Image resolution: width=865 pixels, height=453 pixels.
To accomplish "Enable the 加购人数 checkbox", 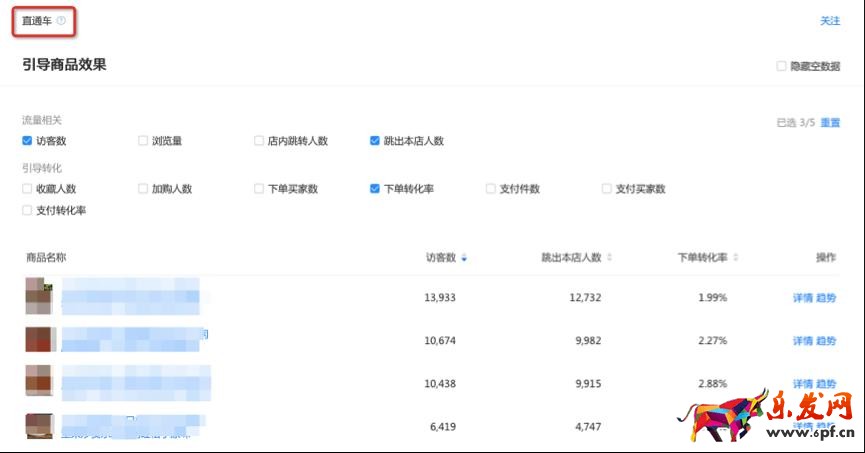I will pos(143,189).
